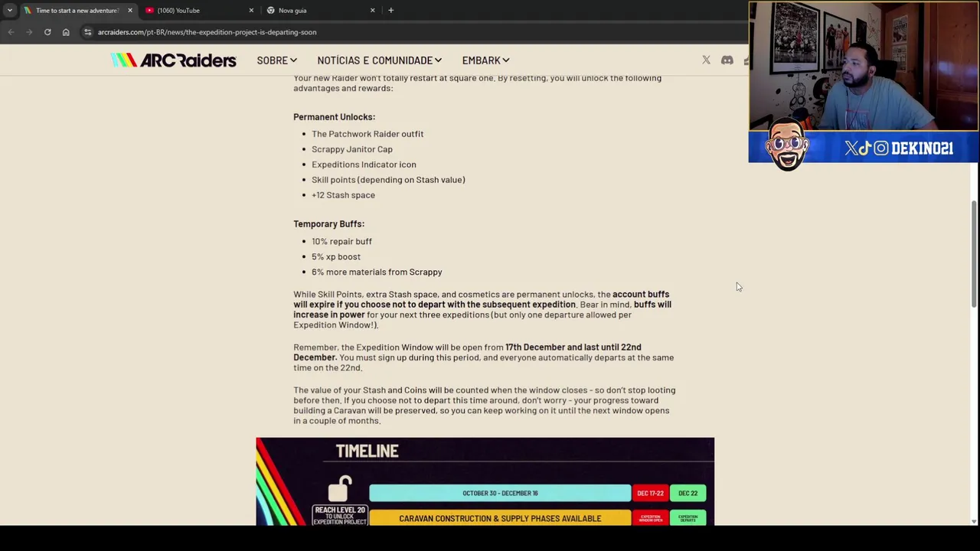Image resolution: width=980 pixels, height=551 pixels.
Task: Open the Discord icon in site header
Action: click(727, 60)
